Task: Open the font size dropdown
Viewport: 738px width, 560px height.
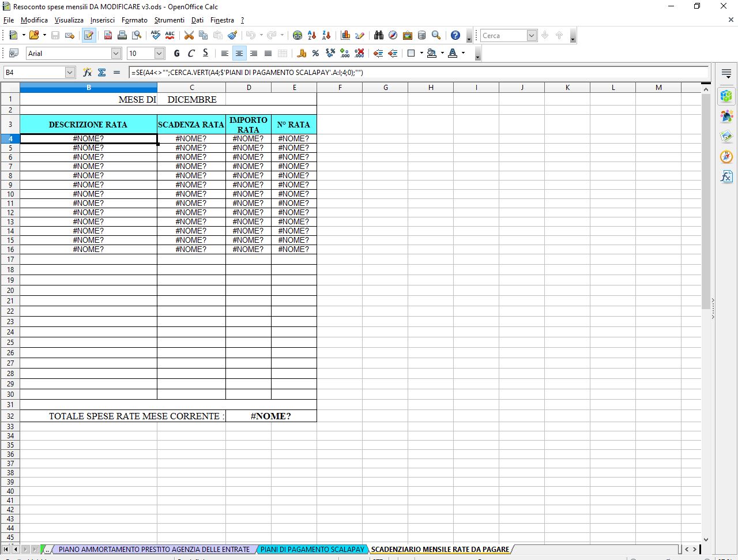Action: coord(160,53)
